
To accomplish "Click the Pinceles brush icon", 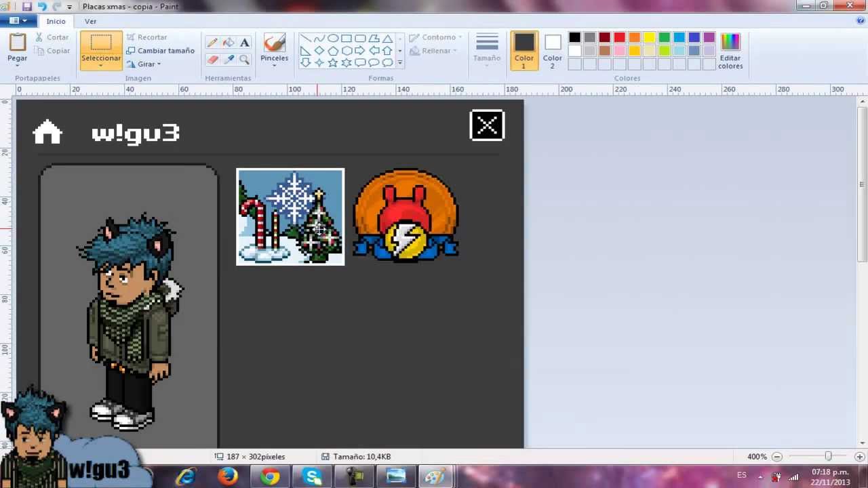I will coord(274,43).
